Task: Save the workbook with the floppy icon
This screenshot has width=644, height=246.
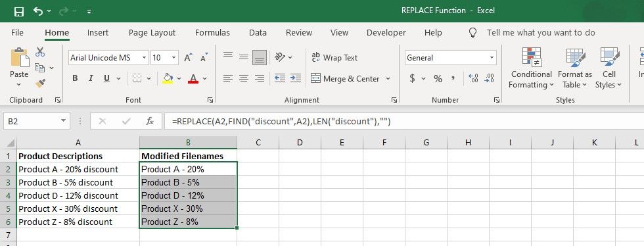Action: (19, 12)
